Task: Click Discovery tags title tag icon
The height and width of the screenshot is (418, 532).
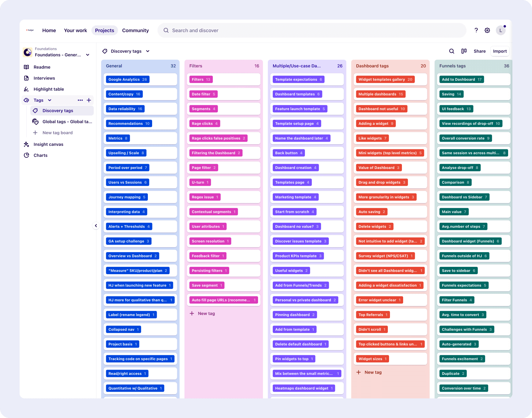Action: pyautogui.click(x=105, y=51)
